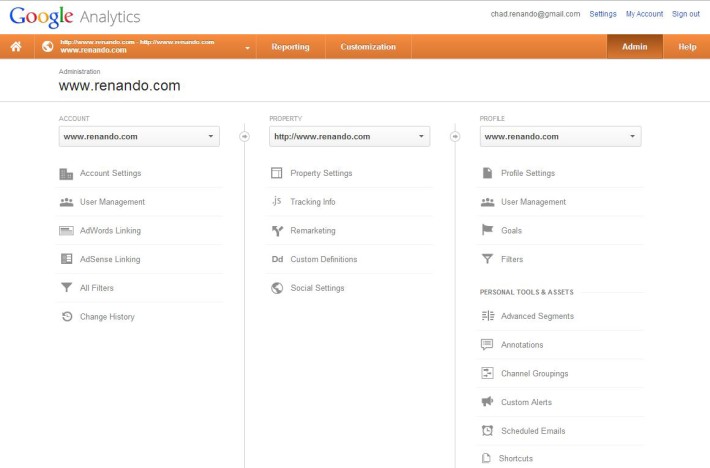Click the Custom Definitions Dd icon
This screenshot has height=468, width=710.
(277, 259)
